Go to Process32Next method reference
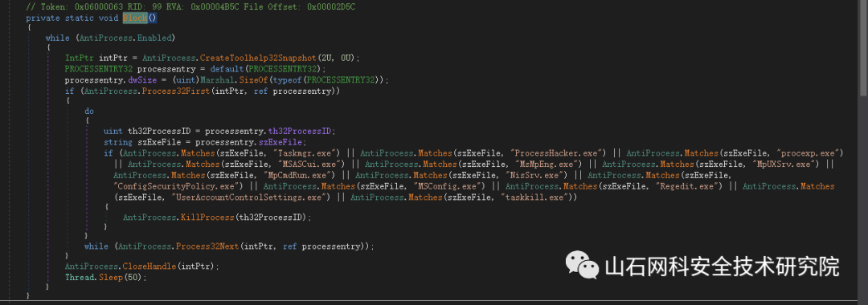Image resolution: width=868 pixels, height=305 pixels. [207, 246]
